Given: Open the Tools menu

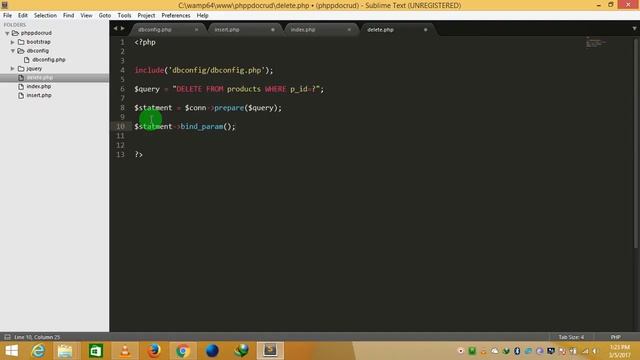Looking at the screenshot, I should click(124, 15).
